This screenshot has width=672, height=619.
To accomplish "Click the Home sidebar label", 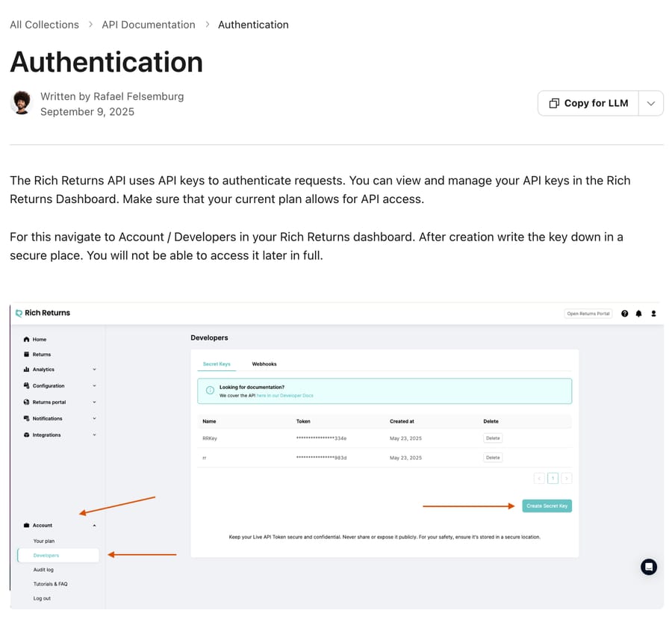I will (x=40, y=339).
